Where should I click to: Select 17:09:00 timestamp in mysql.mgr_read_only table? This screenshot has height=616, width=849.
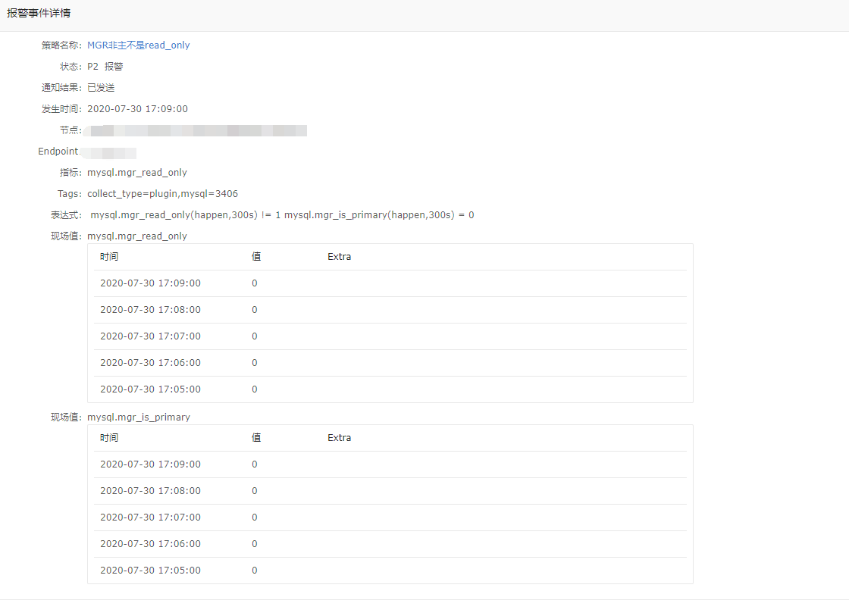coord(151,283)
